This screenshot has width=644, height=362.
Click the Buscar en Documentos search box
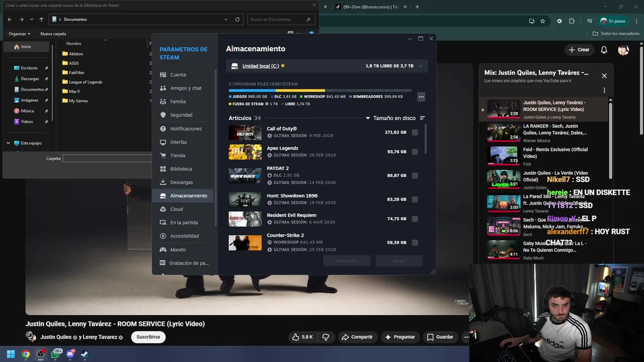(281, 19)
